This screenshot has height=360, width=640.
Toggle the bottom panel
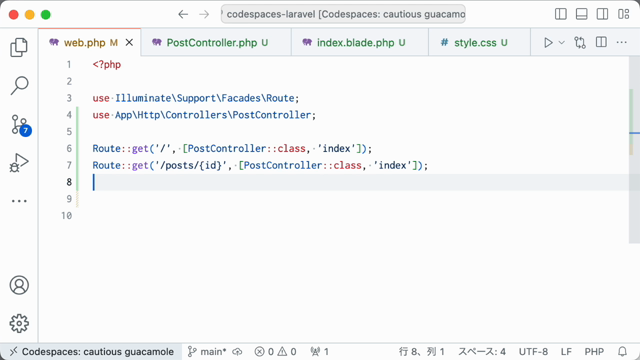coord(581,14)
